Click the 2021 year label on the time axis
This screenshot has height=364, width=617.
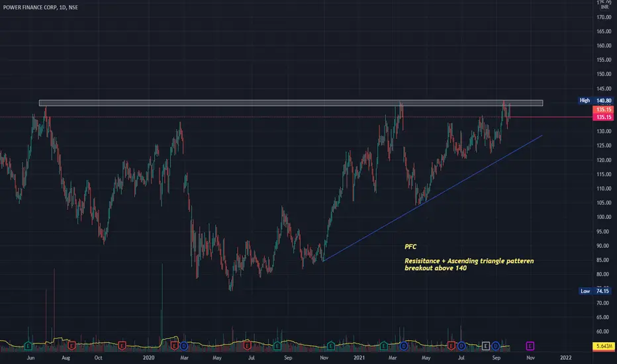click(x=359, y=357)
